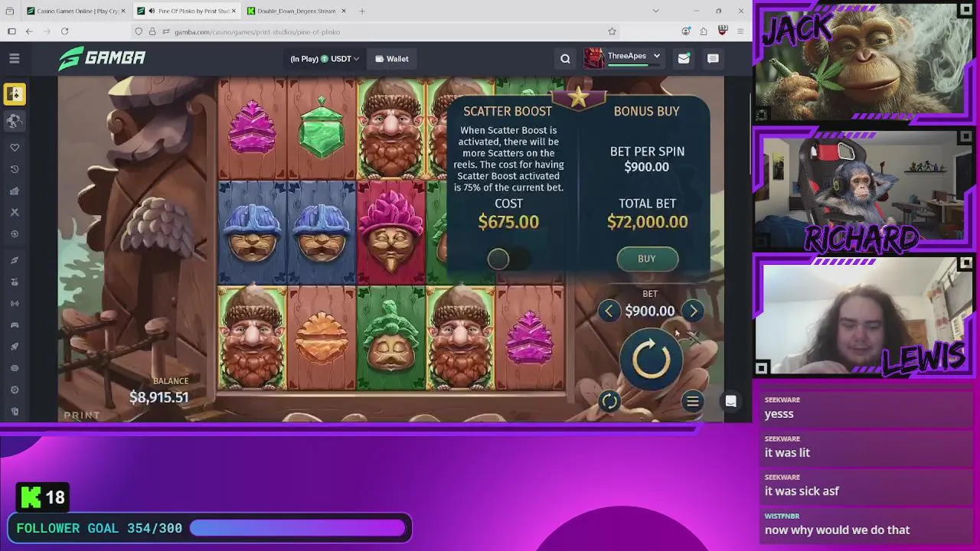Spin the reels with large spin button
The image size is (980, 551).
coord(652,358)
